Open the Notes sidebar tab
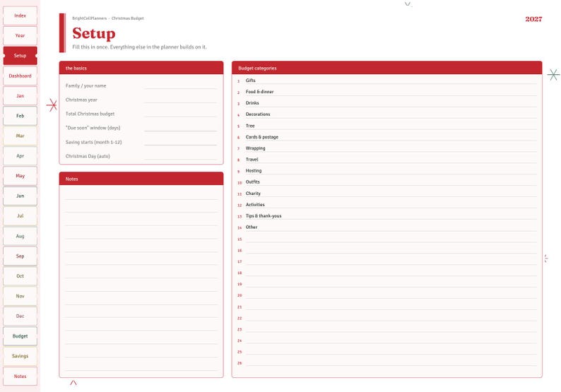This screenshot has height=392, width=561. (x=20, y=376)
